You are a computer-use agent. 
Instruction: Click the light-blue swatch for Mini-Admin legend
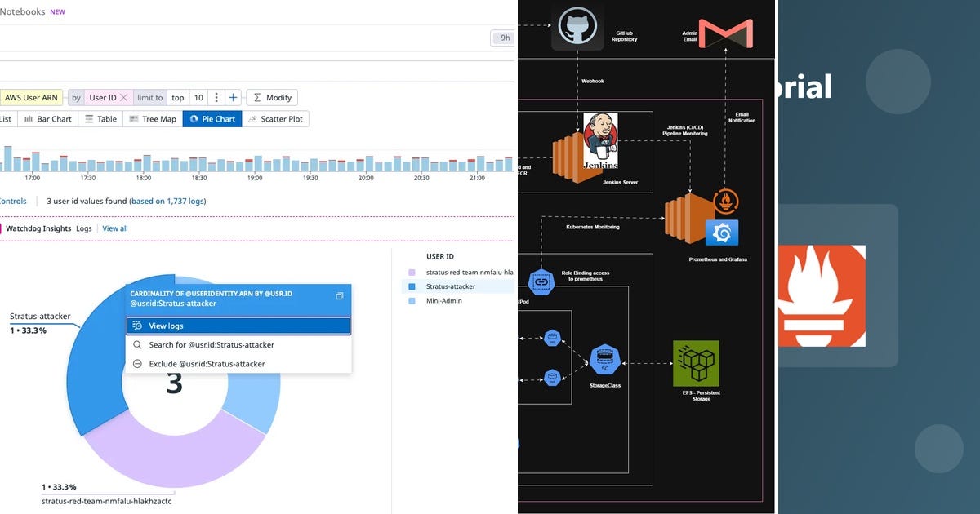[x=412, y=301]
